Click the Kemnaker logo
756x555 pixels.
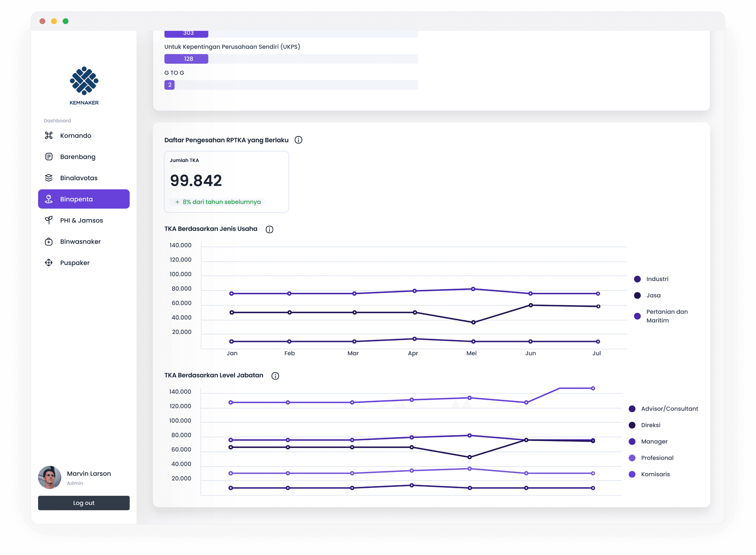pos(84,86)
